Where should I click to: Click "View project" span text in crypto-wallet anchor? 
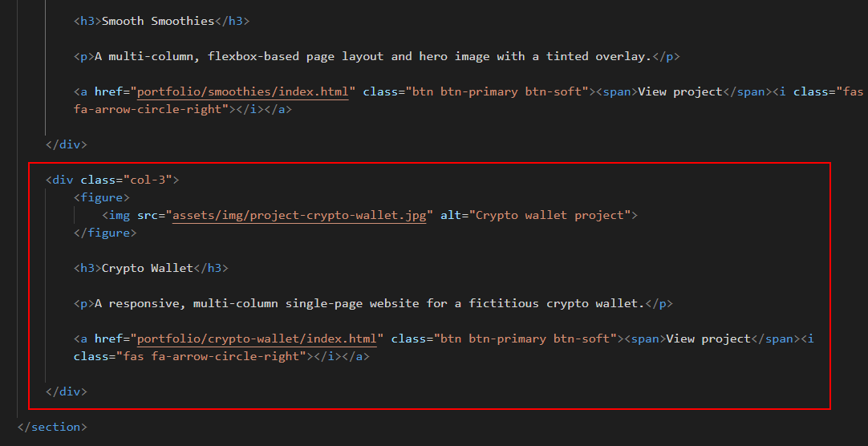click(x=708, y=339)
